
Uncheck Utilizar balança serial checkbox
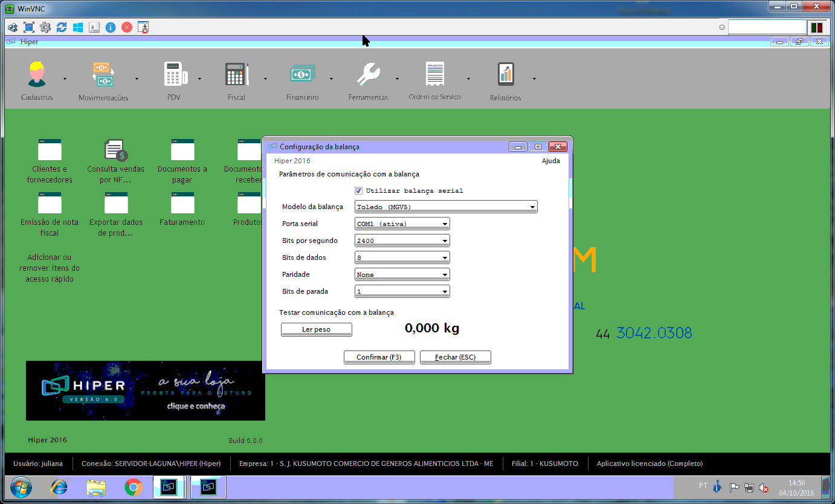tap(358, 190)
